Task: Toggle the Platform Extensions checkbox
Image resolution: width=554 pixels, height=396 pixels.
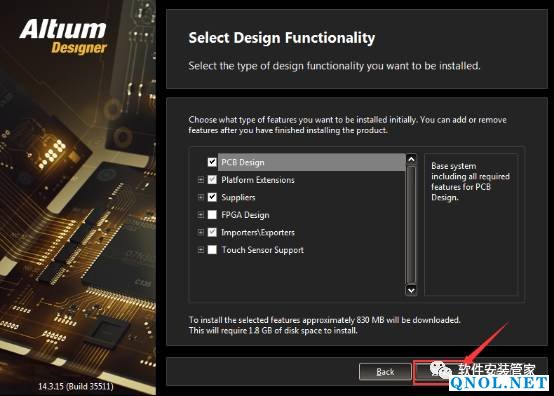Action: click(x=212, y=180)
